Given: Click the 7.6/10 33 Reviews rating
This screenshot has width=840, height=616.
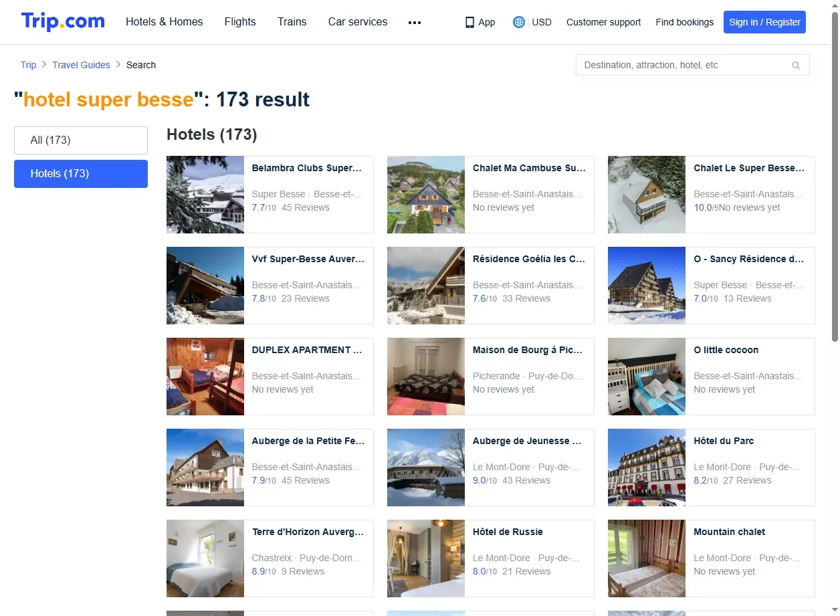Looking at the screenshot, I should click(512, 299).
